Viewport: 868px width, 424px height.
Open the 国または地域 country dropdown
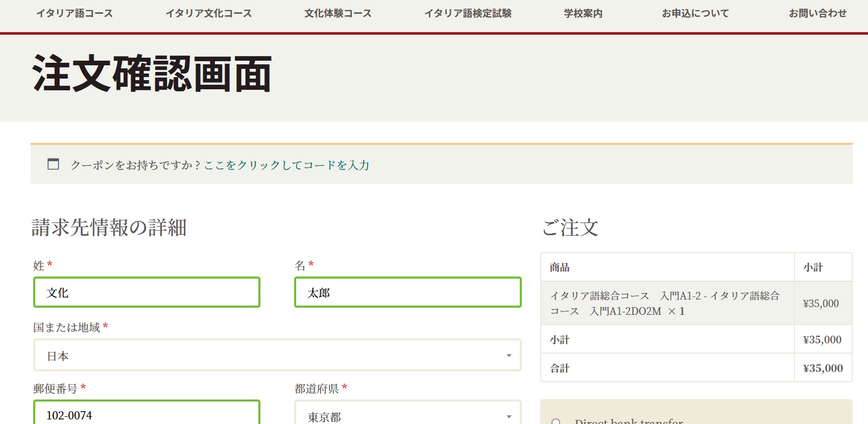coord(277,356)
